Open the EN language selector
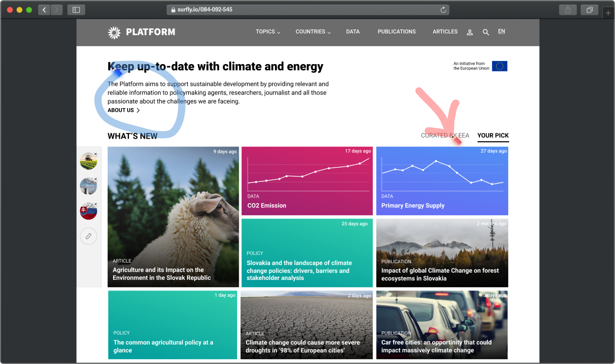The image size is (615, 364). 501,32
